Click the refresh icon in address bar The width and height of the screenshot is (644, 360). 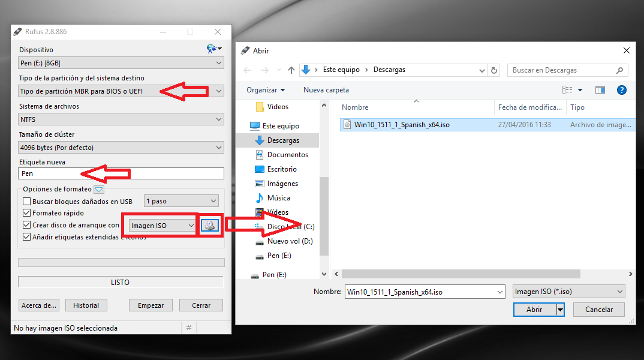(x=494, y=70)
